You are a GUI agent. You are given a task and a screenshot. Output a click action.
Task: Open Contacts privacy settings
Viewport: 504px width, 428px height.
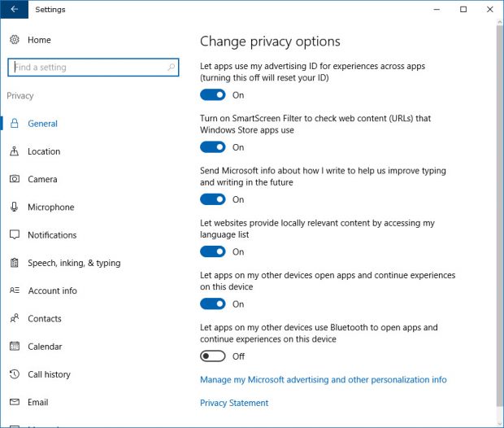(45, 319)
